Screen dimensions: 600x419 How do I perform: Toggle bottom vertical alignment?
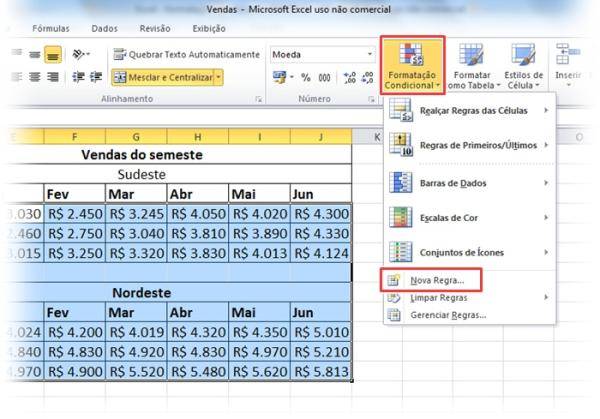tap(53, 55)
